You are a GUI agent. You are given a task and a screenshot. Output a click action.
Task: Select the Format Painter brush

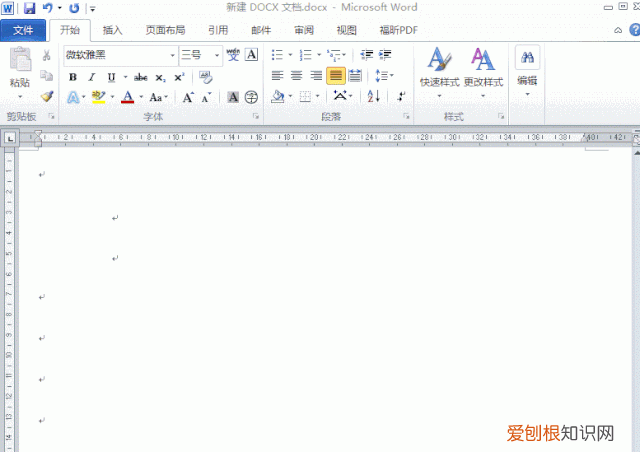[x=47, y=97]
